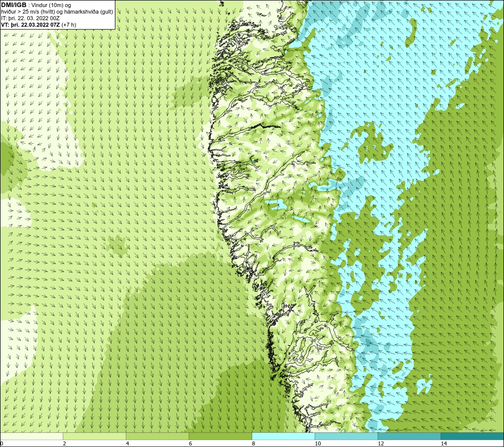
Task: Select the 6–8 m/s dark green swatch
Action: (221, 436)
